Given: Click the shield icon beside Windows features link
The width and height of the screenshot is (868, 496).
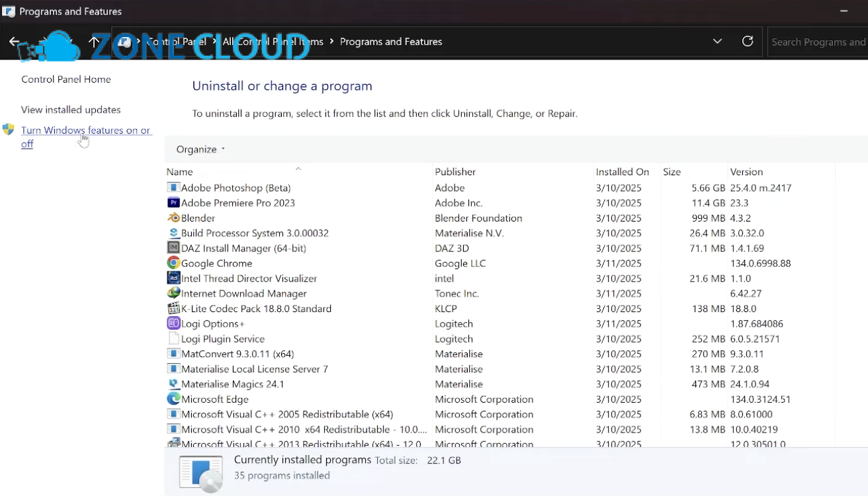Looking at the screenshot, I should pyautogui.click(x=9, y=130).
